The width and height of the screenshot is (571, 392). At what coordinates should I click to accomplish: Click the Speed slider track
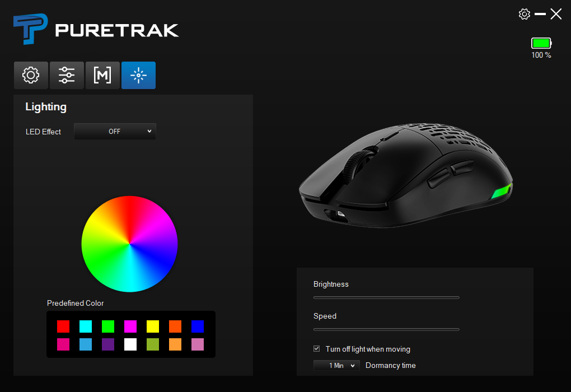click(x=386, y=329)
